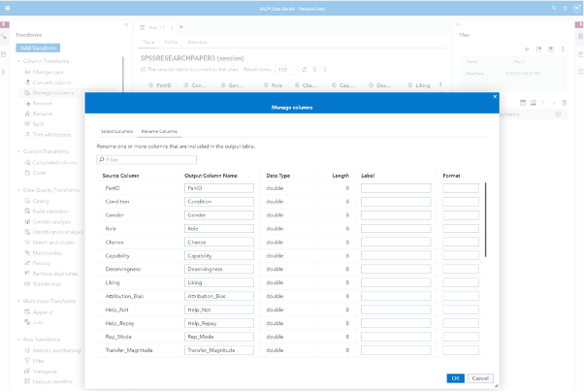Open the Table tab
The width and height of the screenshot is (584, 392).
[x=149, y=42]
